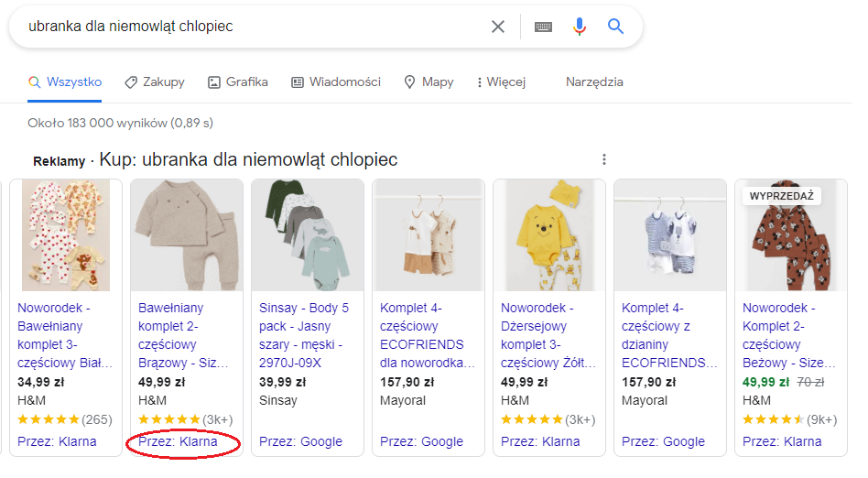Open the on-screen keyboard icon
The width and height of the screenshot is (868, 478).
pos(543,27)
